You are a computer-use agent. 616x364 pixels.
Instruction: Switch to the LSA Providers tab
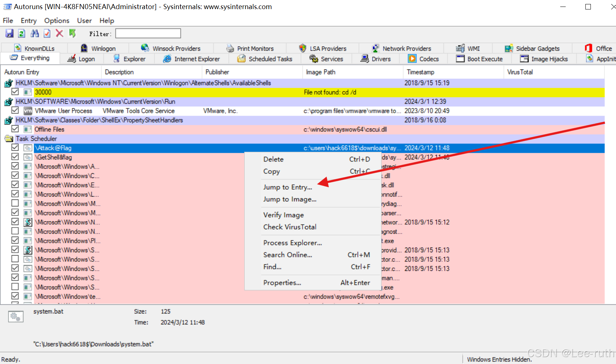pos(323,48)
